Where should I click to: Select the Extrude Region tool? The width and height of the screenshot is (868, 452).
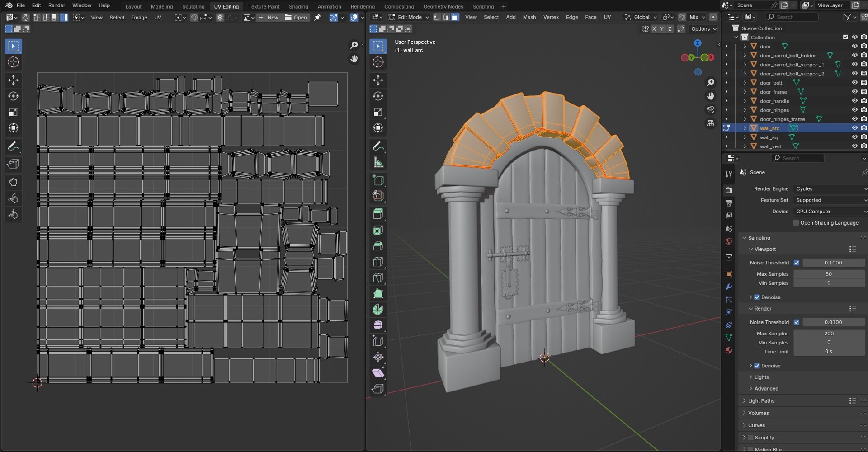(378, 214)
